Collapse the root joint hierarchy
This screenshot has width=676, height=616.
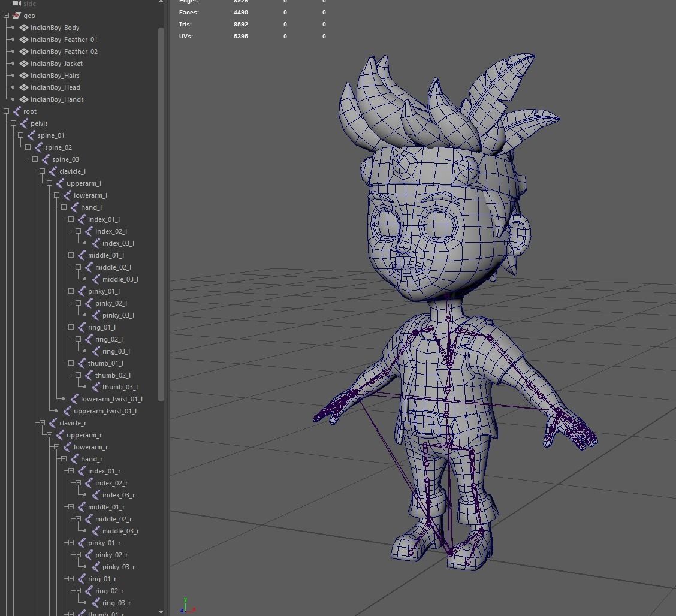click(6, 111)
